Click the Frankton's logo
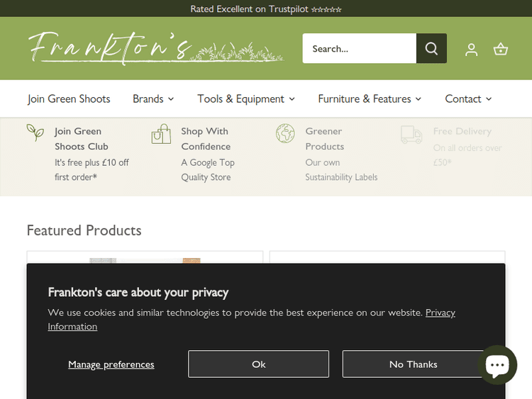This screenshot has height=399, width=532. [156, 48]
